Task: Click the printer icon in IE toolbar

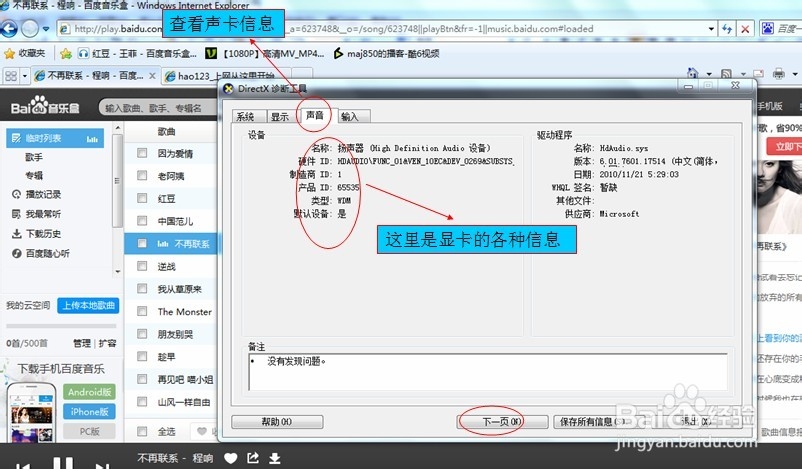Action: click(x=778, y=74)
